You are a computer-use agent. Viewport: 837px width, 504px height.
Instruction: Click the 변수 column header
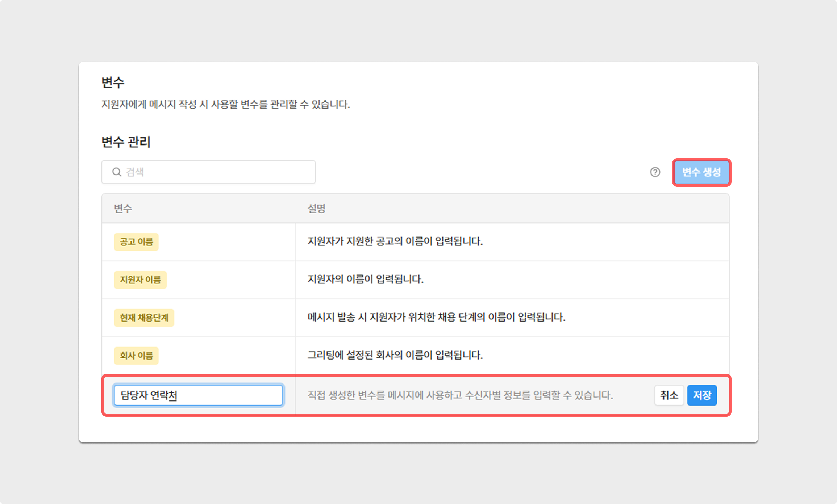point(123,209)
